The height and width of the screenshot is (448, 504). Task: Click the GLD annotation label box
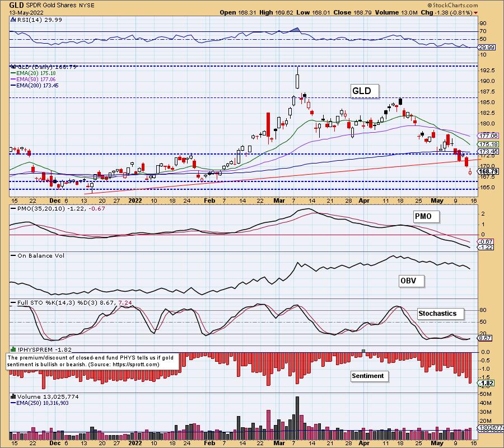coord(365,91)
